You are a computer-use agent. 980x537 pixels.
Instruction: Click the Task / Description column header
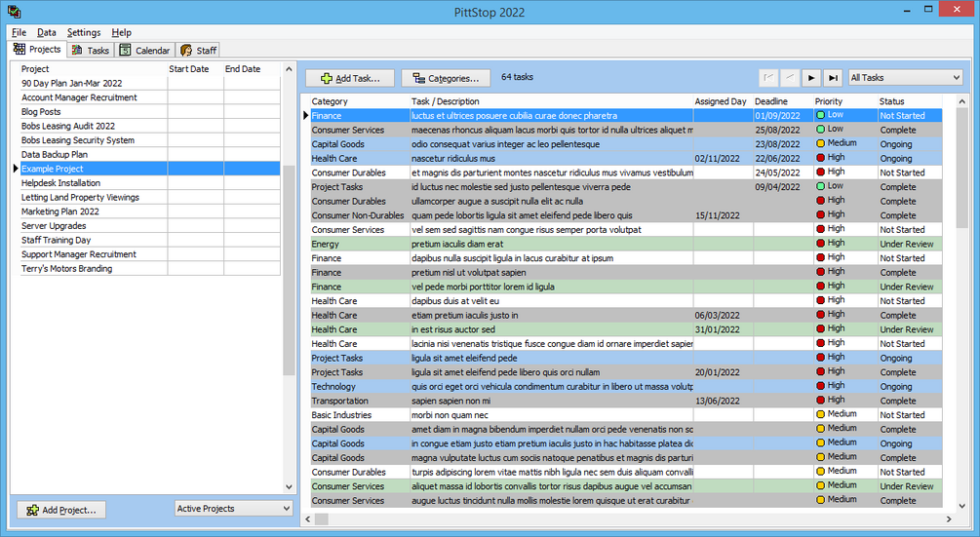(551, 101)
